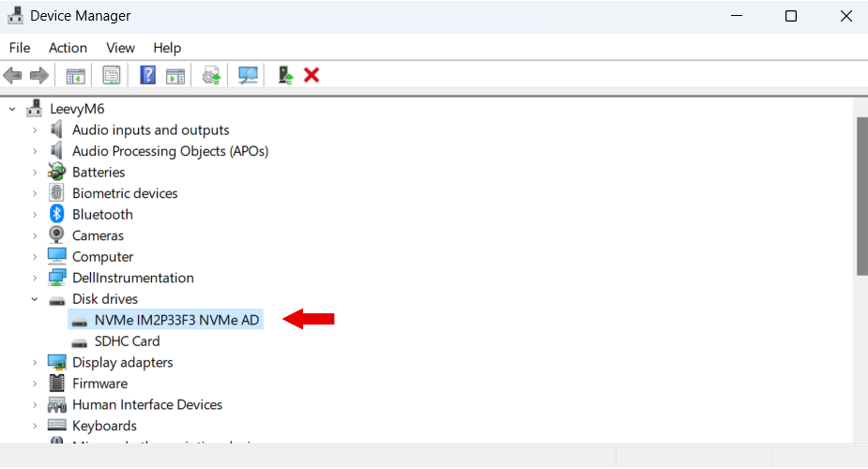Click the blue Help question mark icon
The image size is (868, 469).
point(148,75)
